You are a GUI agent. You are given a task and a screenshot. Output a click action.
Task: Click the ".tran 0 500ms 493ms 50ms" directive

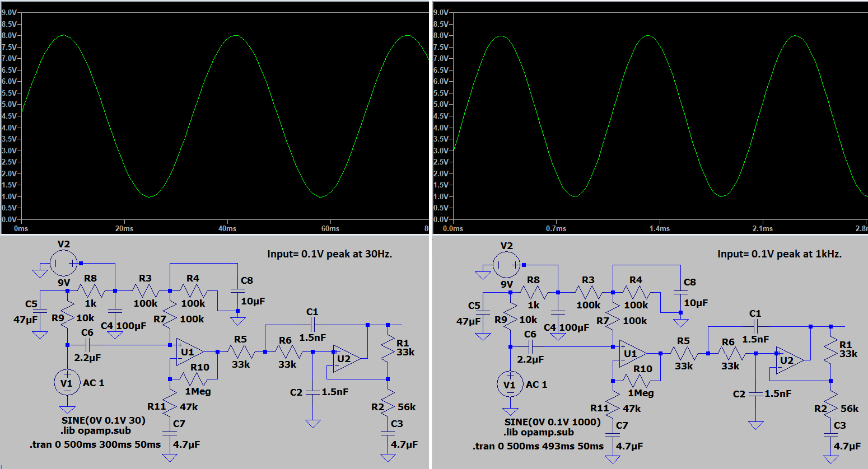pyautogui.click(x=538, y=446)
